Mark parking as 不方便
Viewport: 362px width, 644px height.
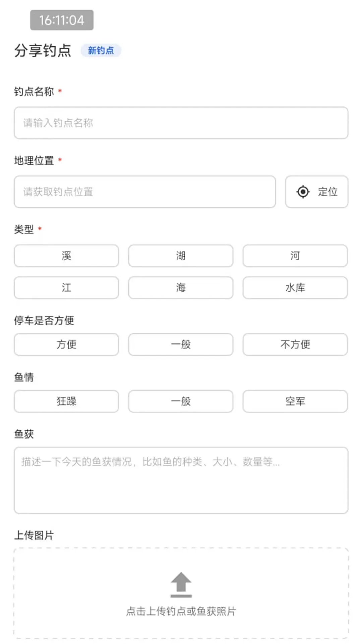tap(295, 345)
